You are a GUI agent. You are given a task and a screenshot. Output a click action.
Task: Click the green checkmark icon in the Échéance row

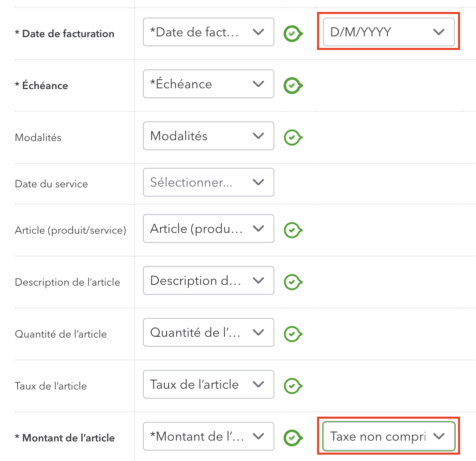pos(293,85)
